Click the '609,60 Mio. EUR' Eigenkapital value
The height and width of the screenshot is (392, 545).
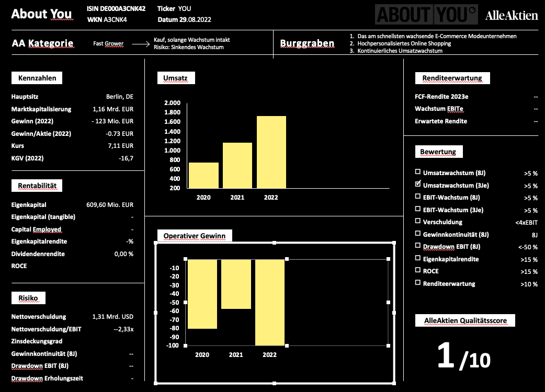(110, 205)
